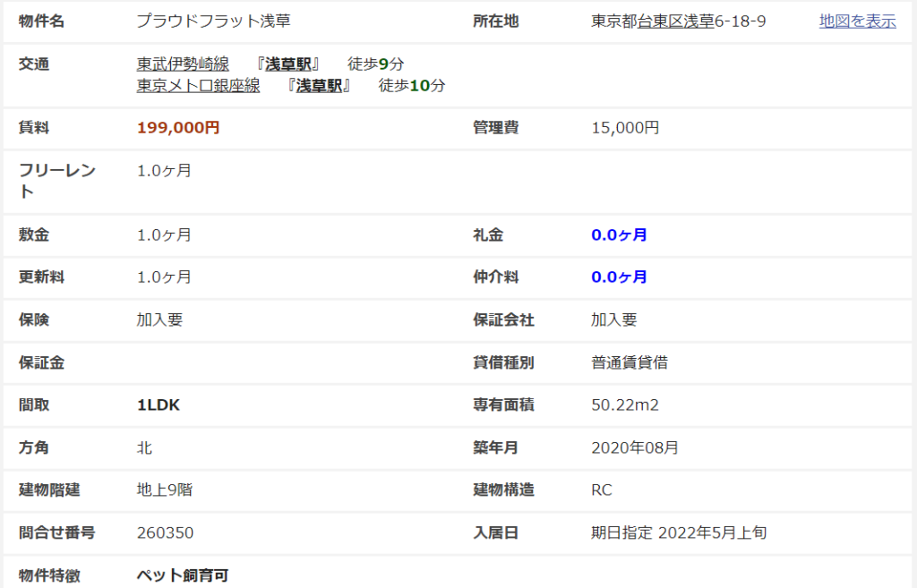The width and height of the screenshot is (917, 588).
Task: Click the area value 50.22m2
Action: (x=625, y=405)
